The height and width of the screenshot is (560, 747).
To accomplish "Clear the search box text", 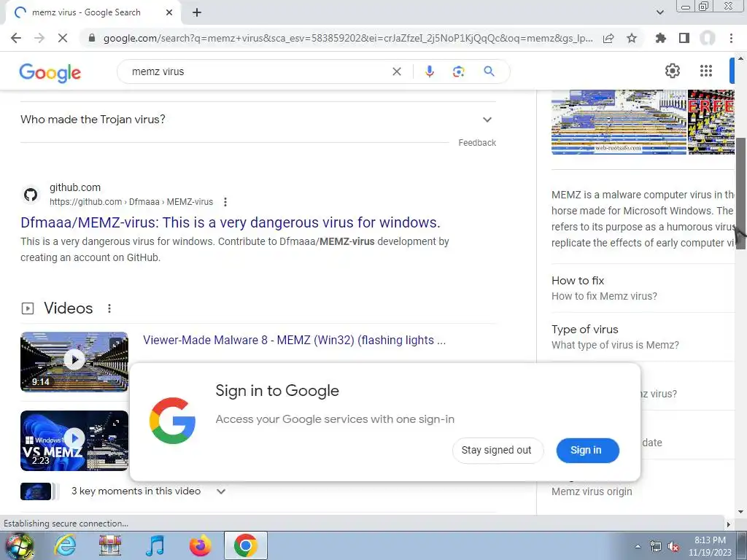I will point(396,71).
